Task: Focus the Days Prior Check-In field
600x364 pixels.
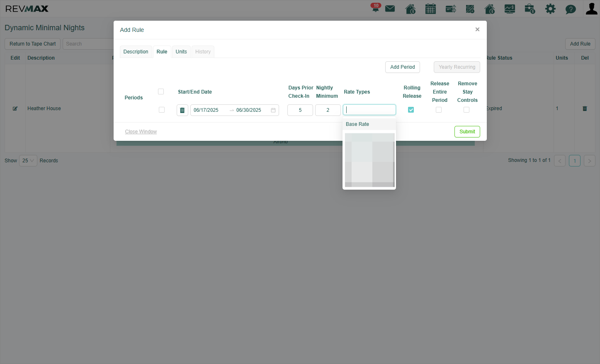Action: [300, 110]
